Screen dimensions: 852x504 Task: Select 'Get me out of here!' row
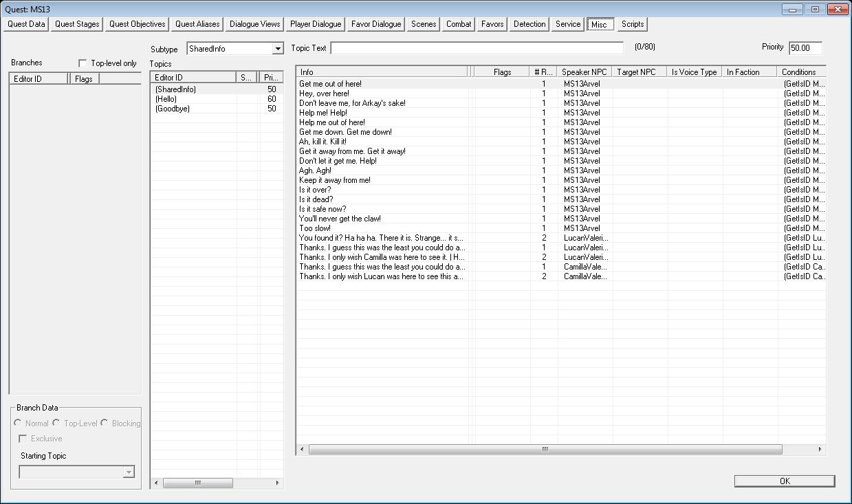tap(560, 84)
